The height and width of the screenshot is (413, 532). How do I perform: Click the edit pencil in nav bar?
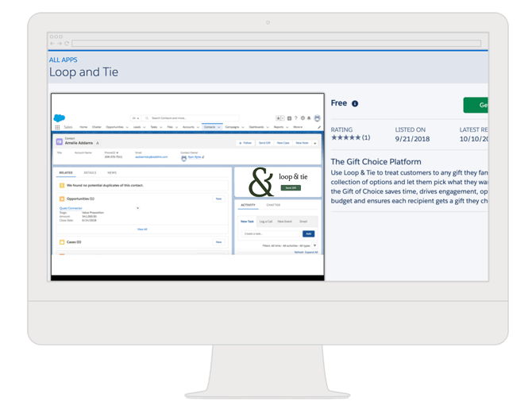point(319,127)
